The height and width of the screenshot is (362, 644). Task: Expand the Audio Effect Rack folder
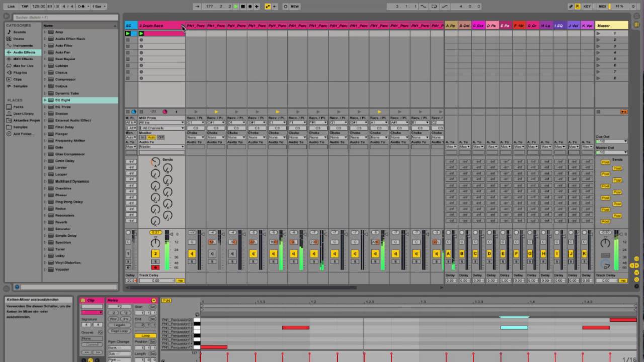[x=45, y=39]
